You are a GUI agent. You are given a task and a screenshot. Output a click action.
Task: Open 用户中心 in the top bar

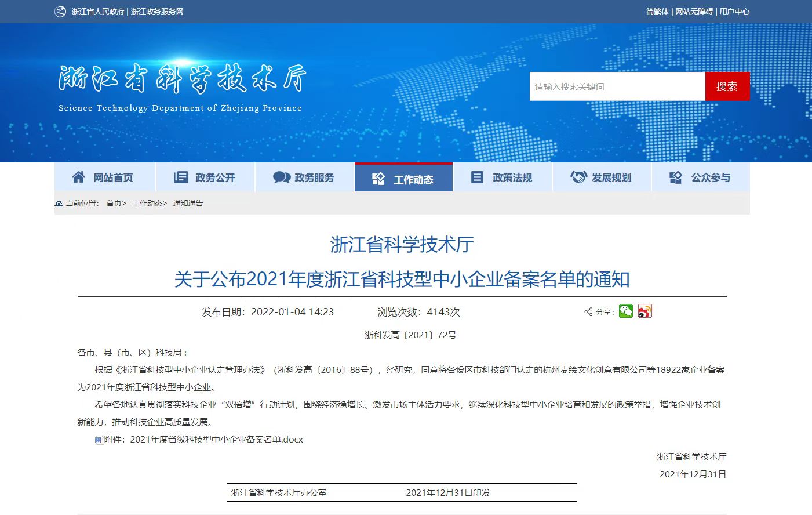point(733,11)
